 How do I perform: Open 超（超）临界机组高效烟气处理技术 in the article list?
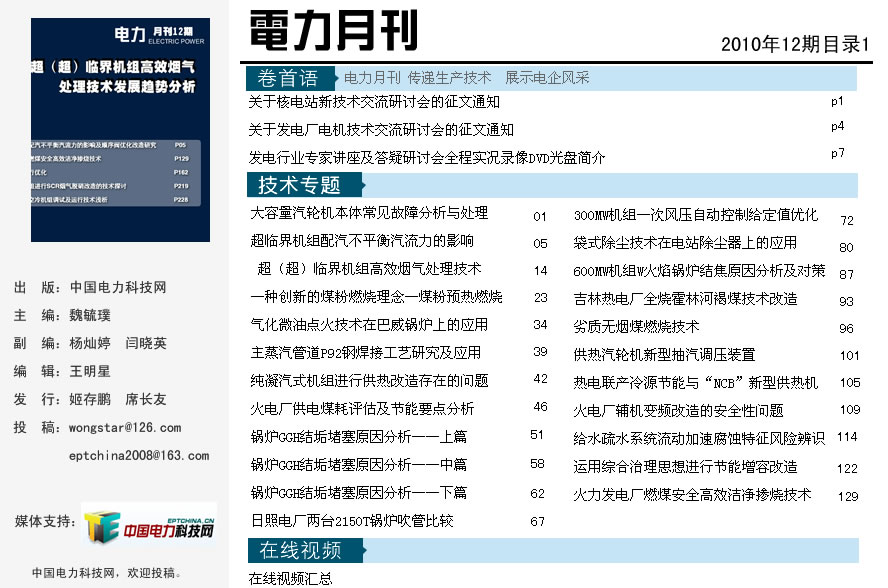(369, 269)
